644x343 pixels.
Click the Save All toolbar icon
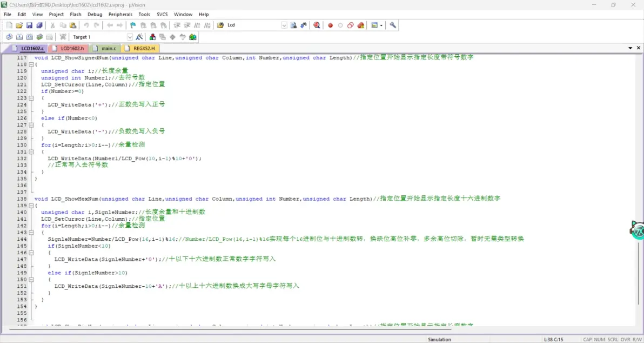[39, 25]
